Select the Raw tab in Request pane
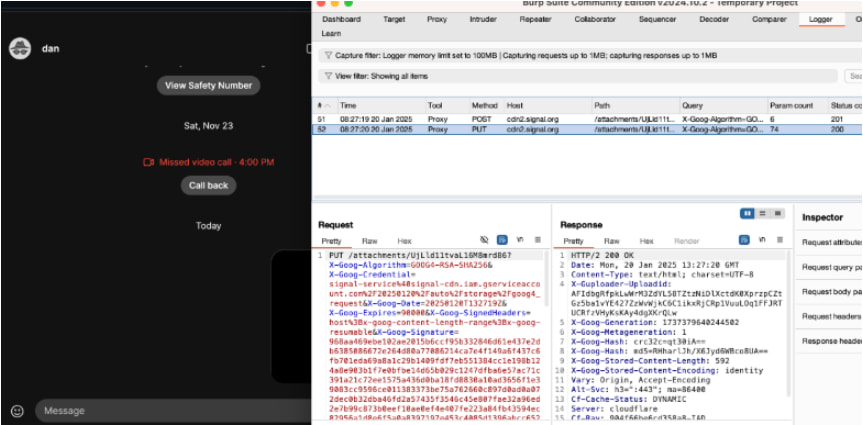Image resolution: width=863 pixels, height=425 pixels. tap(369, 241)
